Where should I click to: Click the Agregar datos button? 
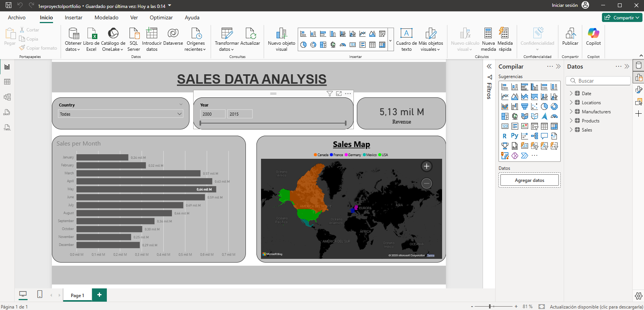point(530,180)
